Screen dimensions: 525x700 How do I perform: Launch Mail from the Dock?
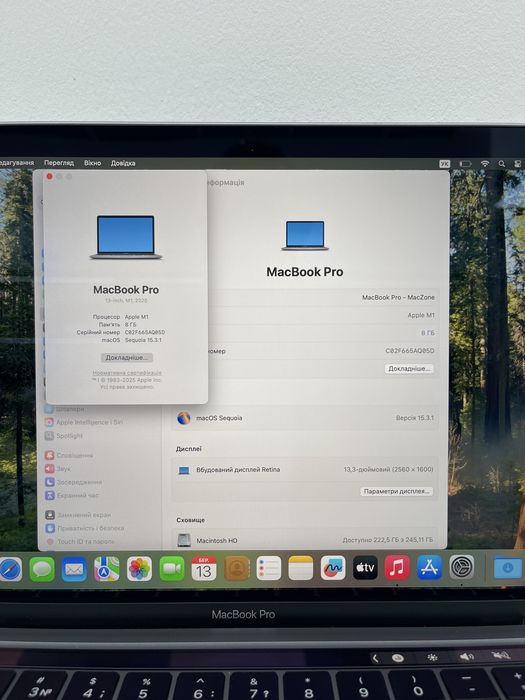[74, 569]
